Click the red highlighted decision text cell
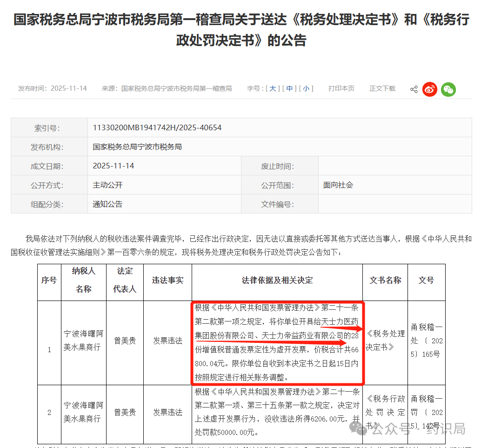Screen dimensions: 481x448 [x=277, y=343]
